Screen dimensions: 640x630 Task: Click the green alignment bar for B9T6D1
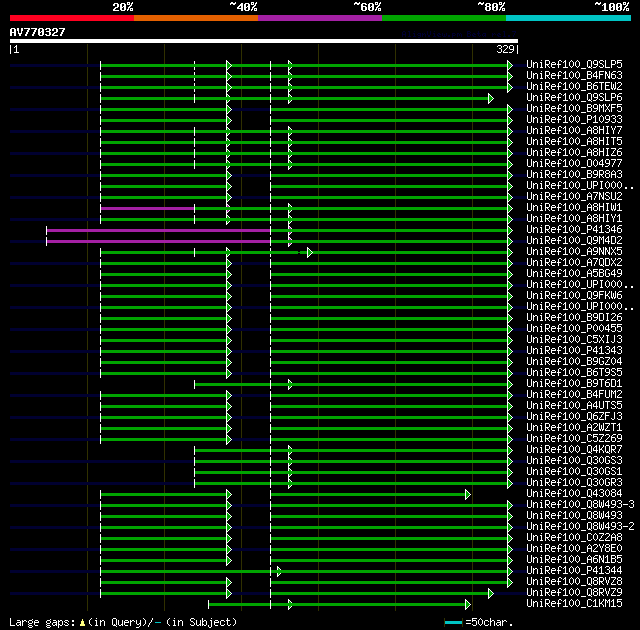(x=353, y=384)
